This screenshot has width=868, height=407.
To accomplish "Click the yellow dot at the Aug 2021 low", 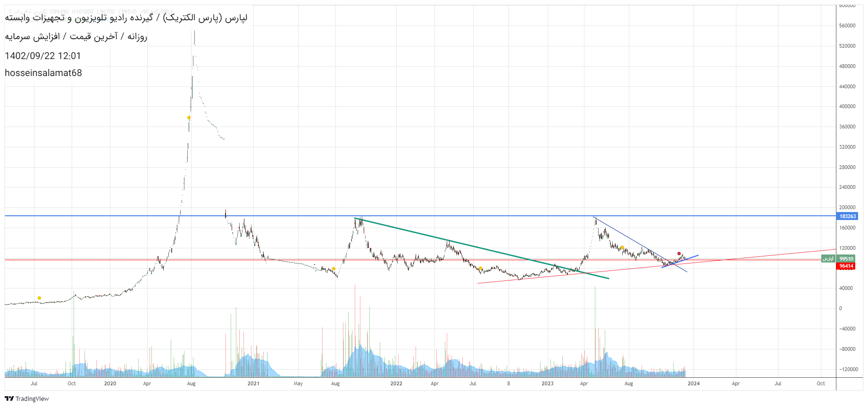I will (334, 269).
